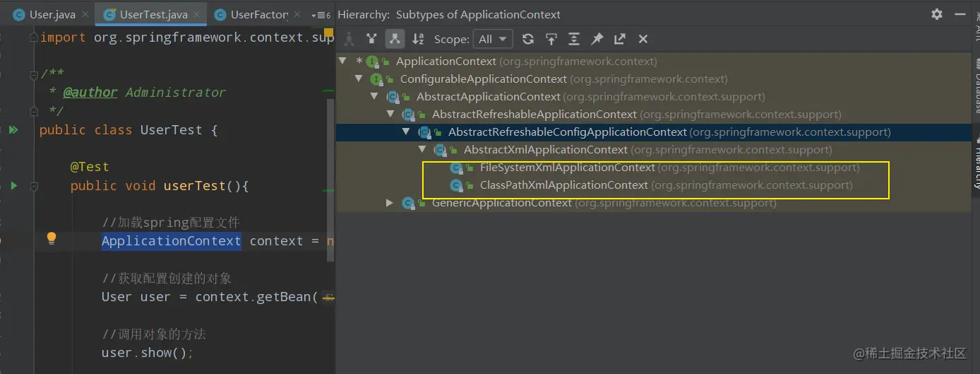Click the userTest method name
The height and width of the screenshot is (374, 980).
click(x=194, y=186)
